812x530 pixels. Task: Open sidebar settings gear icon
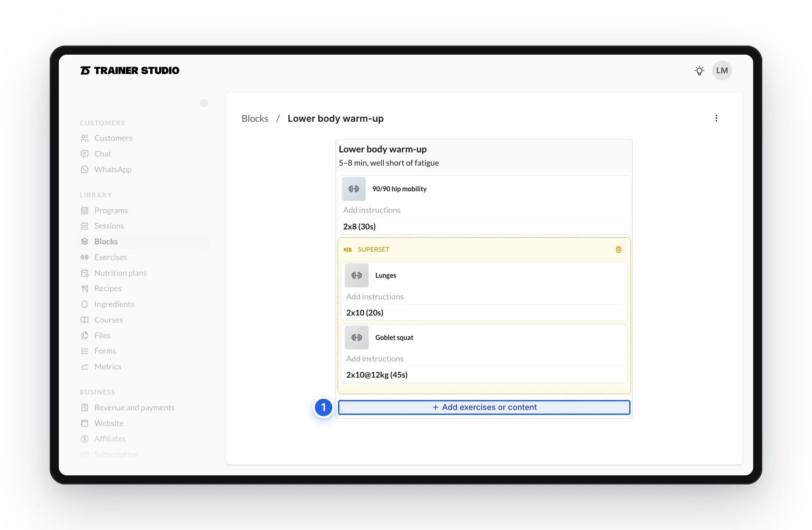tap(204, 103)
